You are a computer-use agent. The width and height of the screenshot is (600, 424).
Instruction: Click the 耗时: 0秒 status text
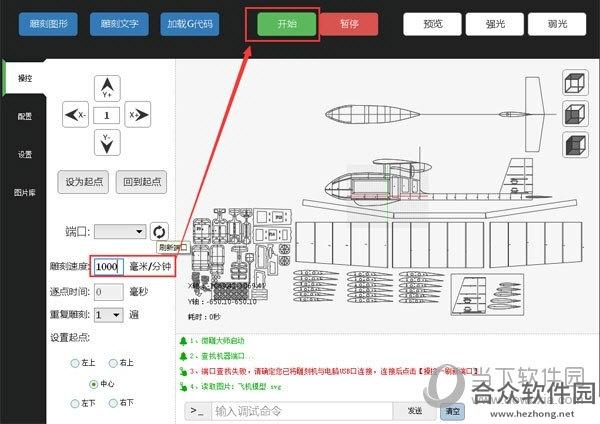pos(204,317)
